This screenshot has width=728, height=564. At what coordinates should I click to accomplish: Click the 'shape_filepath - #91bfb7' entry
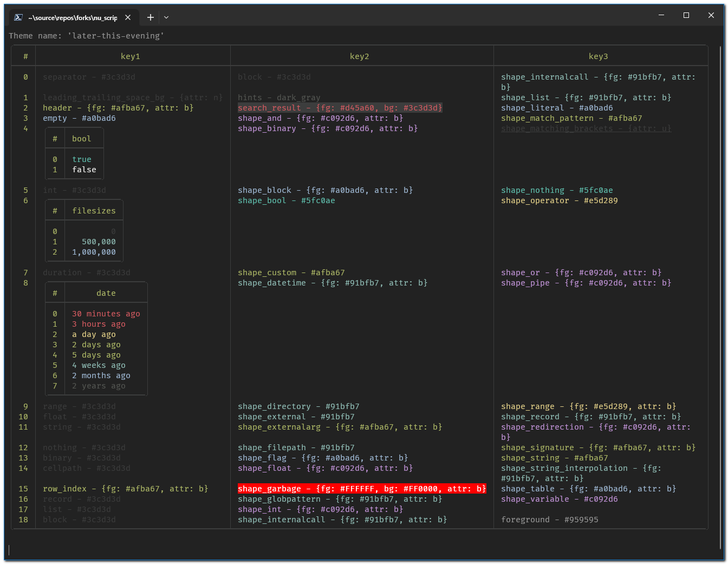[296, 448]
